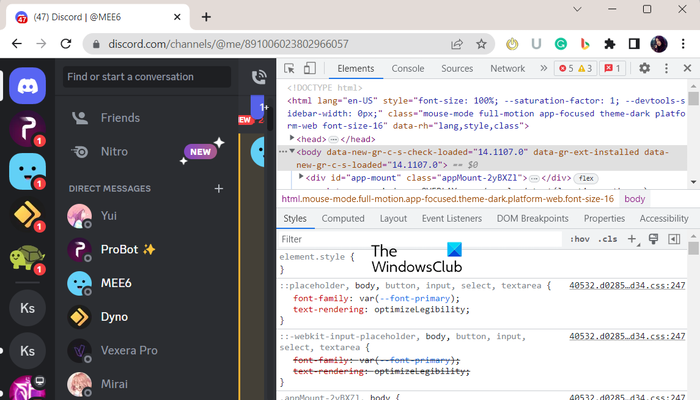Switch to the Elements tab
The width and height of the screenshot is (700, 400).
355,68
